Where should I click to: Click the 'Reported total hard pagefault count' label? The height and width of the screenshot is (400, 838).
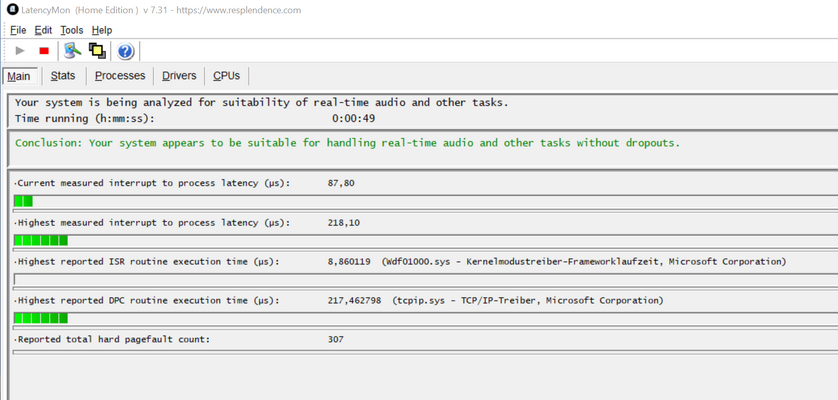[112, 339]
